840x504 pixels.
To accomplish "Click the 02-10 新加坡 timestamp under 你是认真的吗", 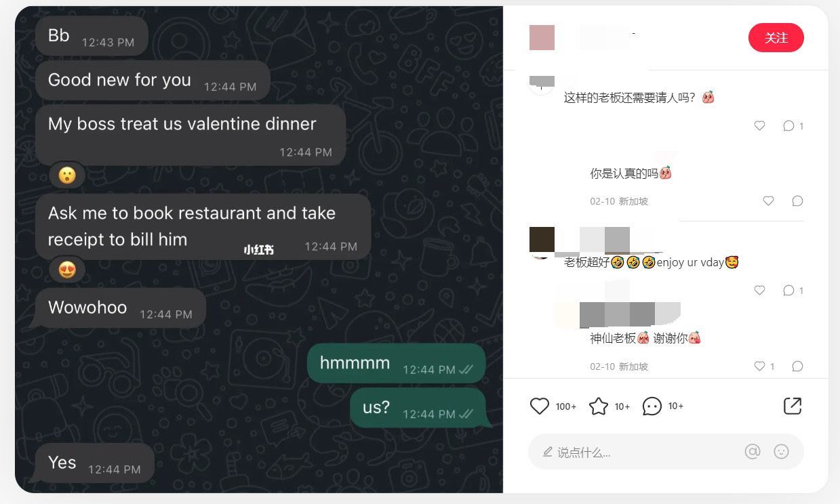I will (x=619, y=201).
